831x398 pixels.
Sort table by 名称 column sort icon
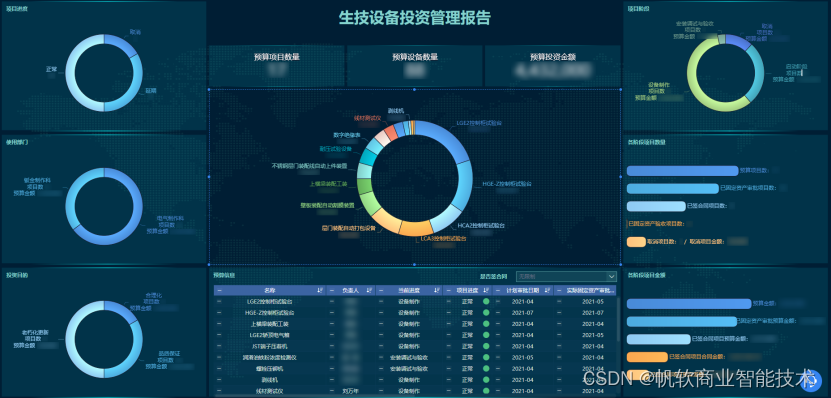coord(319,290)
